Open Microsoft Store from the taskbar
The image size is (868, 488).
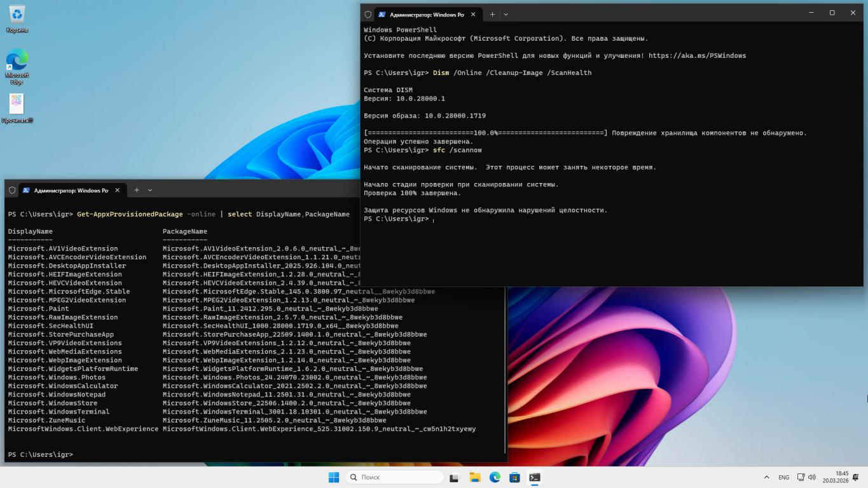(x=515, y=477)
